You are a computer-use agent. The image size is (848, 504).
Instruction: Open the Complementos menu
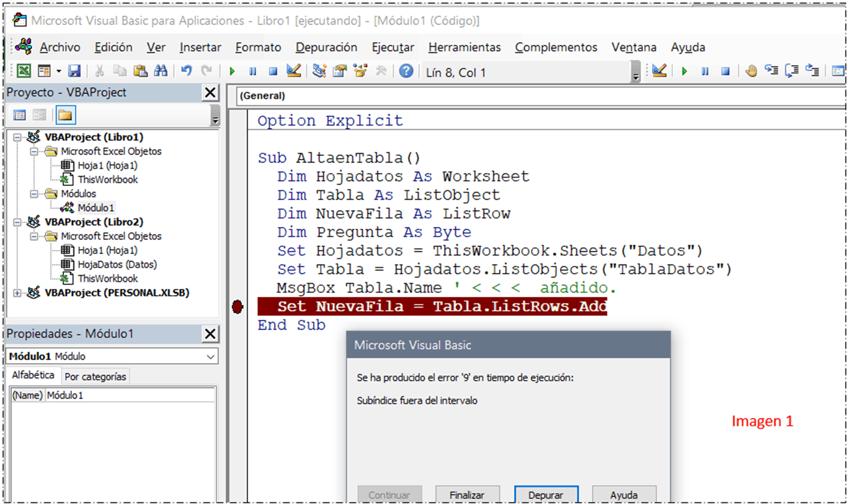(556, 48)
